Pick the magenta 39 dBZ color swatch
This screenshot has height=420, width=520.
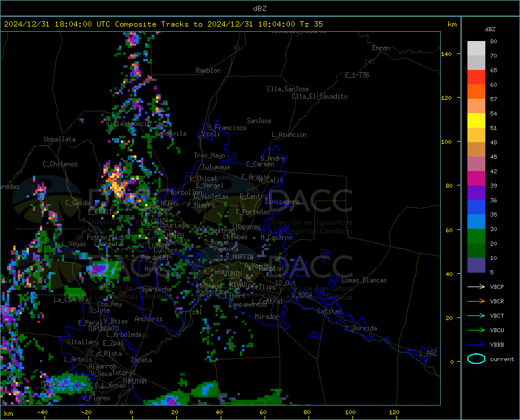(x=476, y=179)
